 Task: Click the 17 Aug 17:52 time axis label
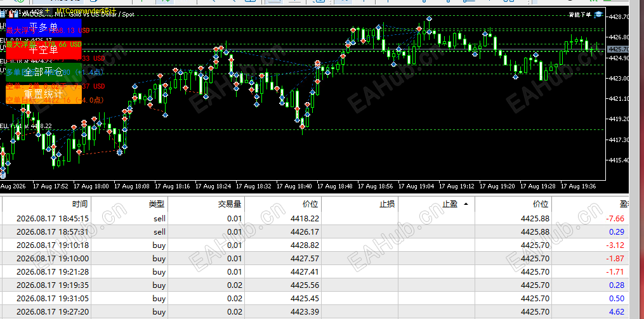coord(51,186)
